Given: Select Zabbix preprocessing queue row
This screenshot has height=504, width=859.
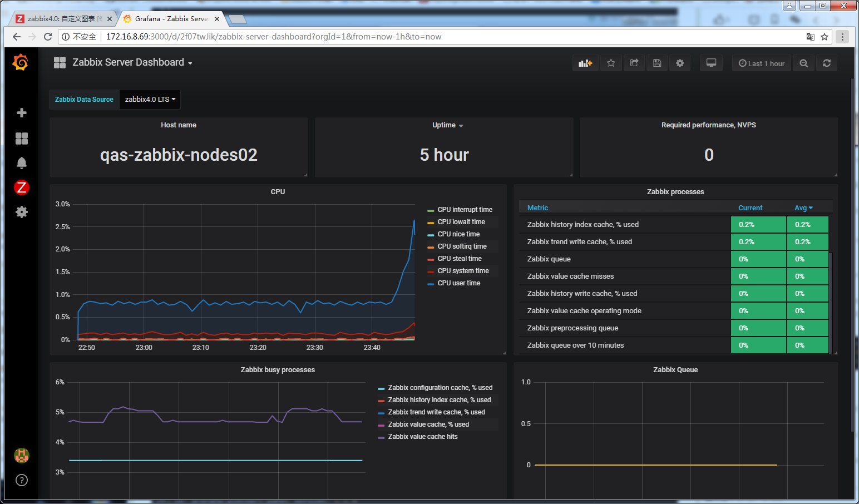Looking at the screenshot, I should 674,328.
